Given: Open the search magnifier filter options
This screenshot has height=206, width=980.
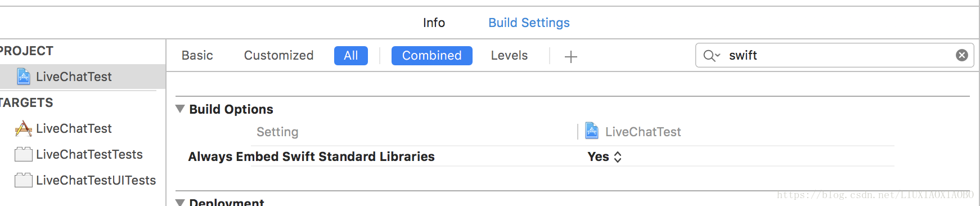Looking at the screenshot, I should coord(712,56).
